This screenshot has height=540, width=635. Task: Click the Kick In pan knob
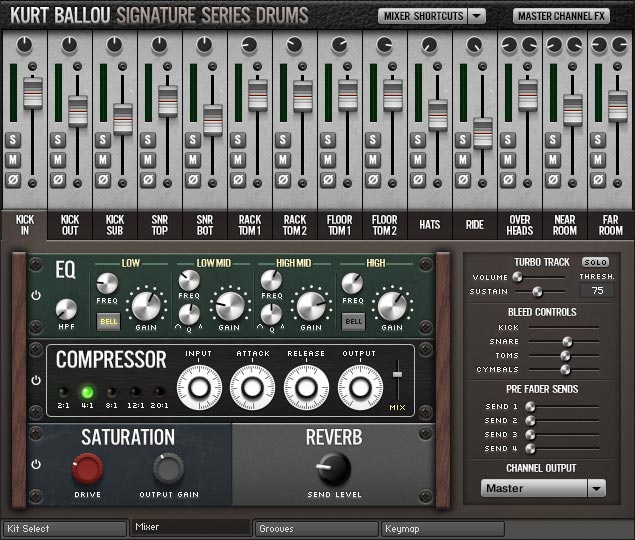pyautogui.click(x=24, y=45)
